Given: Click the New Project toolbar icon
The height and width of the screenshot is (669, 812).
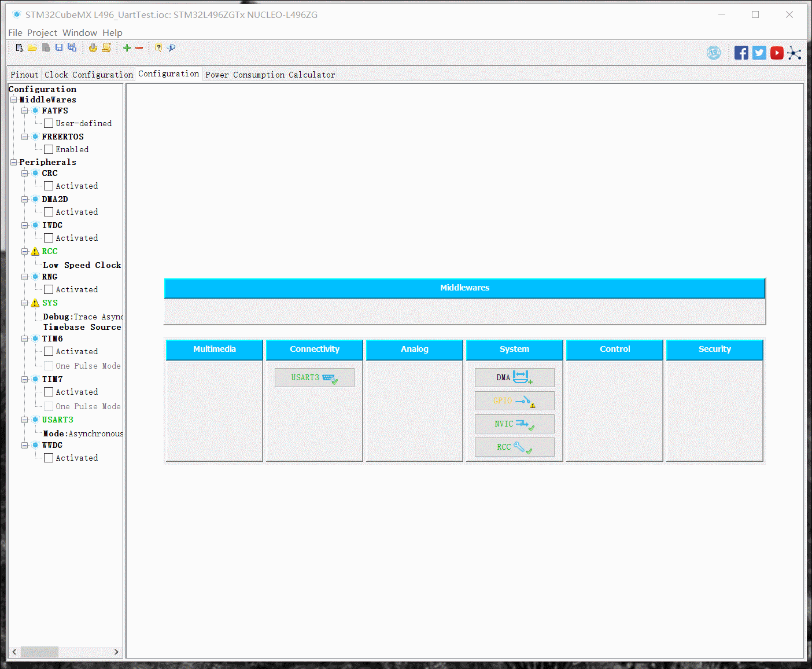Looking at the screenshot, I should (x=20, y=48).
